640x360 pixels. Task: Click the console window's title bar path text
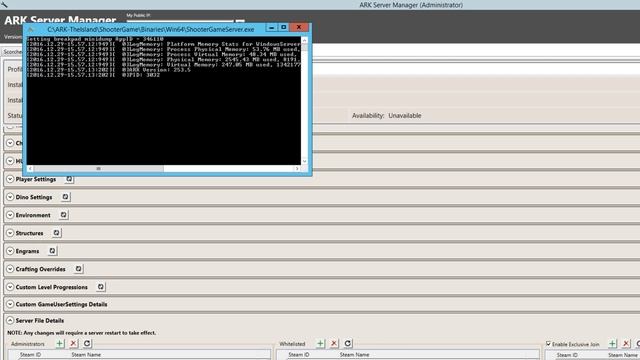coord(151,29)
